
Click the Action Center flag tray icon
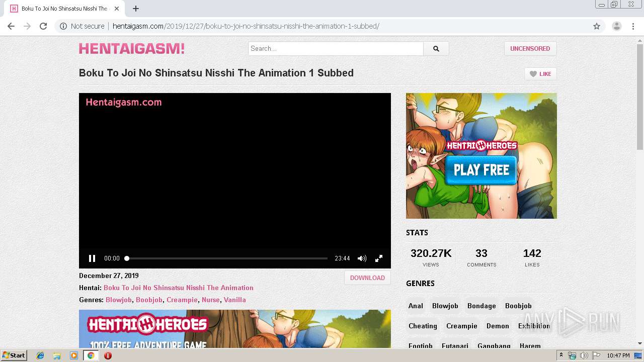(596, 355)
